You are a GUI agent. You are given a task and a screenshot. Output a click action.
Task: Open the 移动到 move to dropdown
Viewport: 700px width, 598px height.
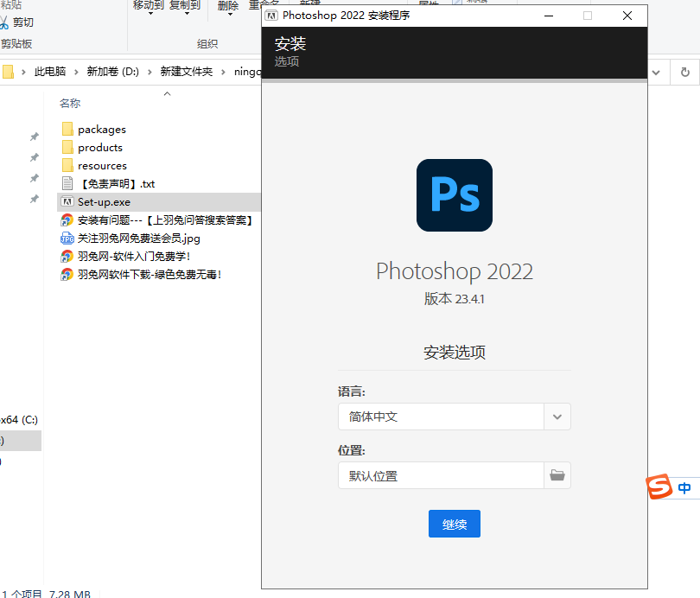[149, 7]
